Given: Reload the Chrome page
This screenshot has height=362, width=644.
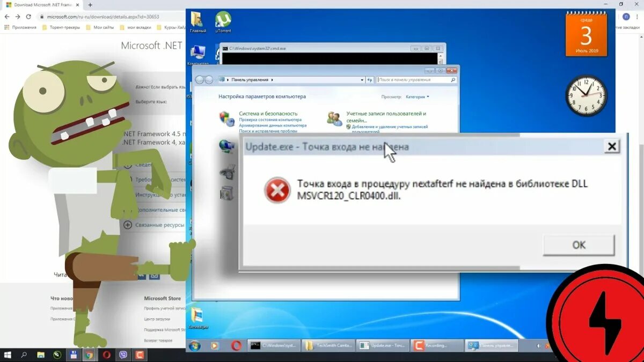Looking at the screenshot, I should [28, 17].
